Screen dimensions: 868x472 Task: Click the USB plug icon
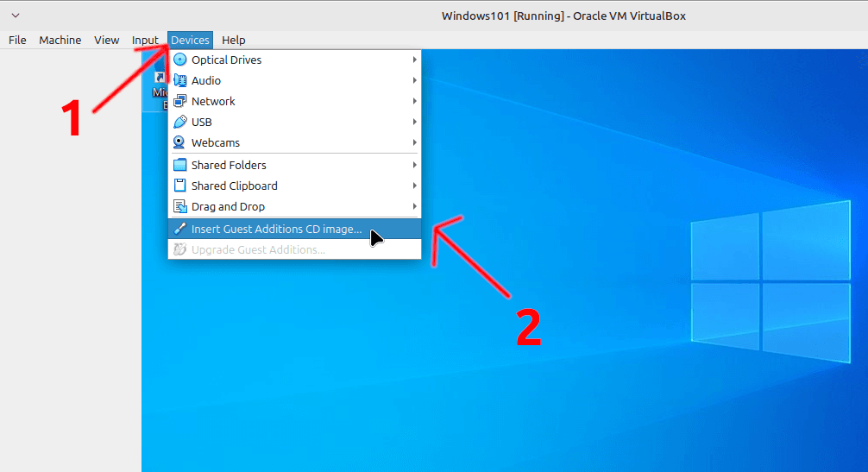pyautogui.click(x=180, y=122)
